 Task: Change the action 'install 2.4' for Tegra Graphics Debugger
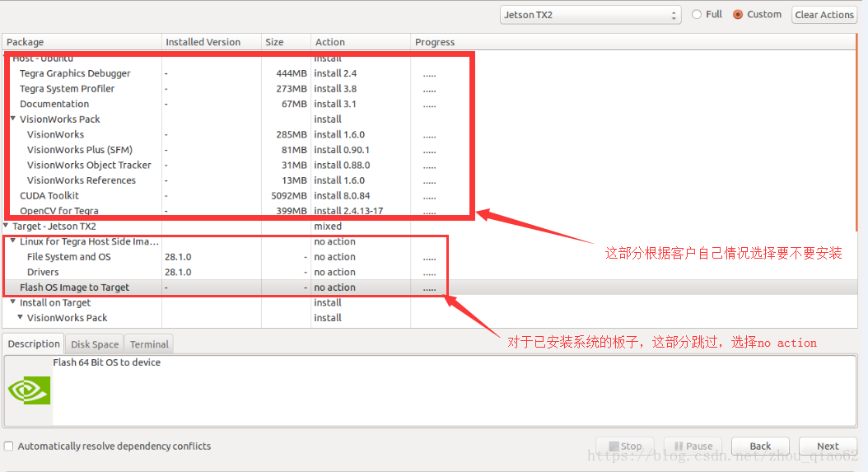click(335, 73)
